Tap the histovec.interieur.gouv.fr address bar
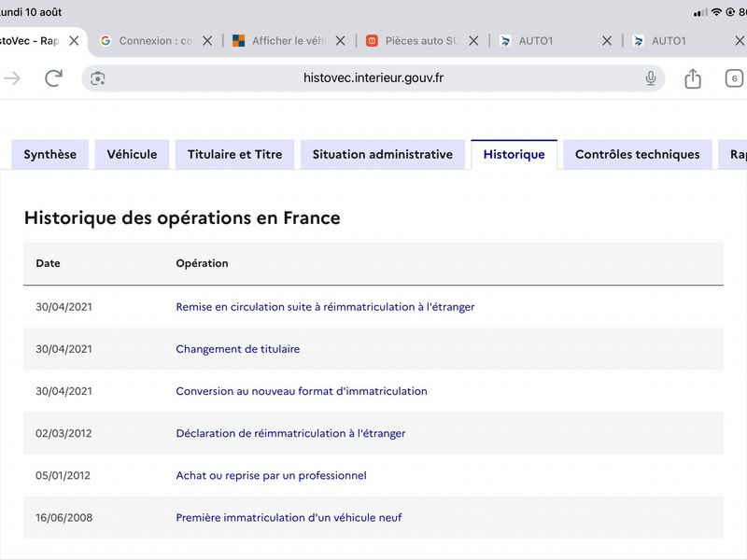 coord(373,78)
